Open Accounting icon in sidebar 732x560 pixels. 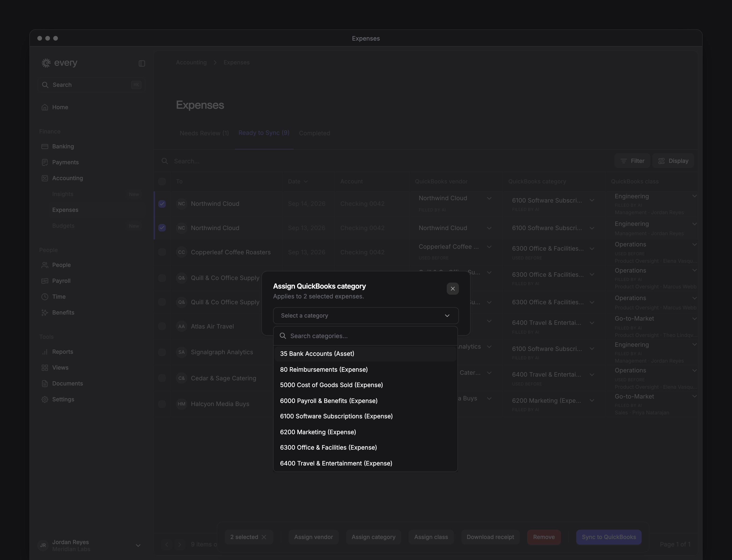(45, 178)
